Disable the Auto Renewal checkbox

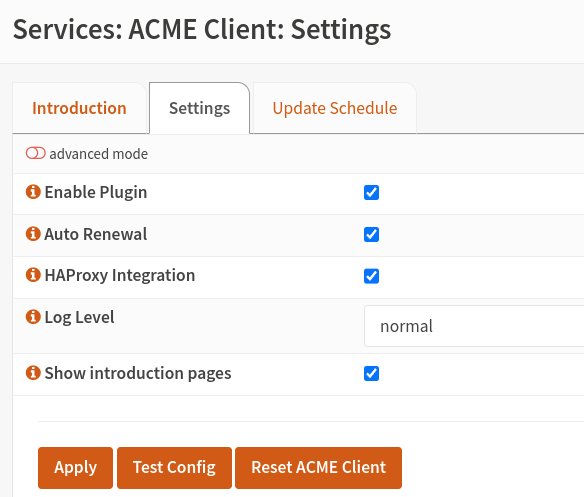tap(371, 235)
